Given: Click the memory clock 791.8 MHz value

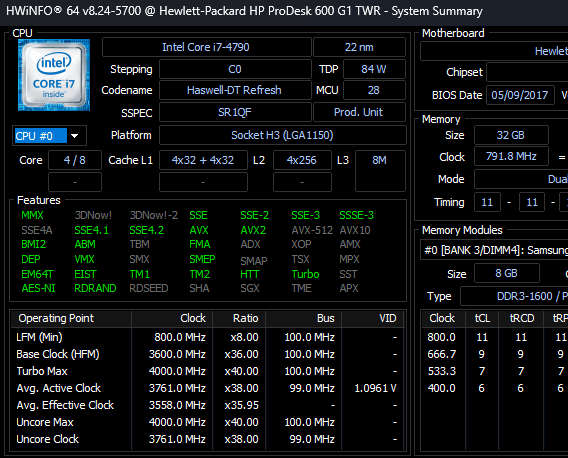Looking at the screenshot, I should click(x=511, y=156).
